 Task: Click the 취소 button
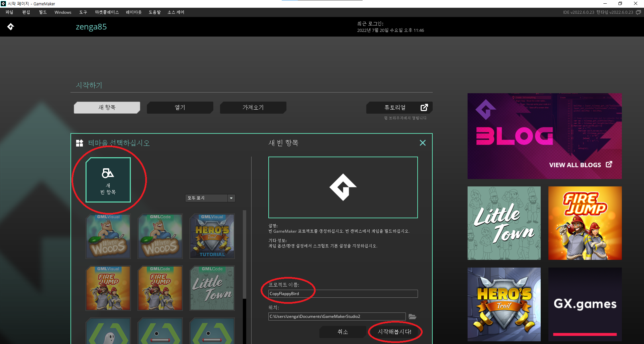tap(343, 332)
